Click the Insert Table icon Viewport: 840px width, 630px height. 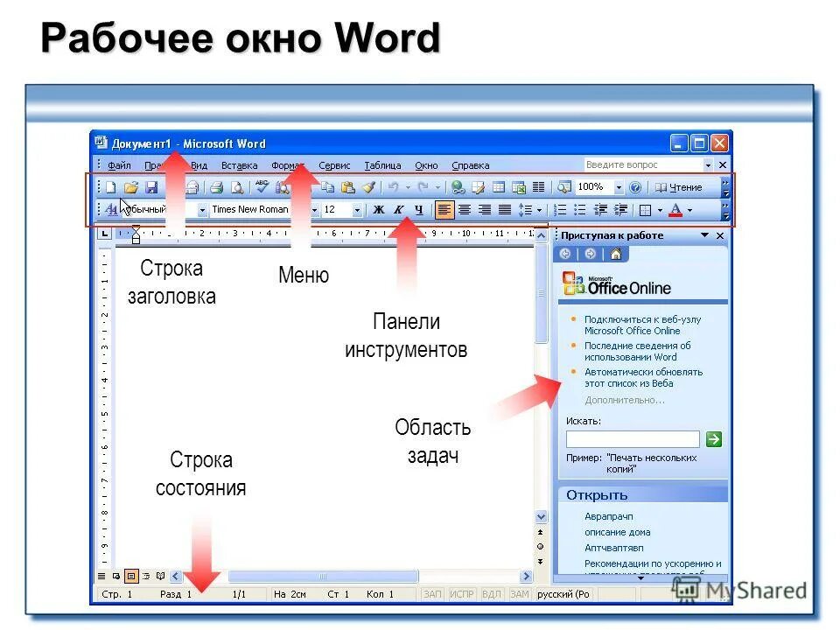point(499,187)
